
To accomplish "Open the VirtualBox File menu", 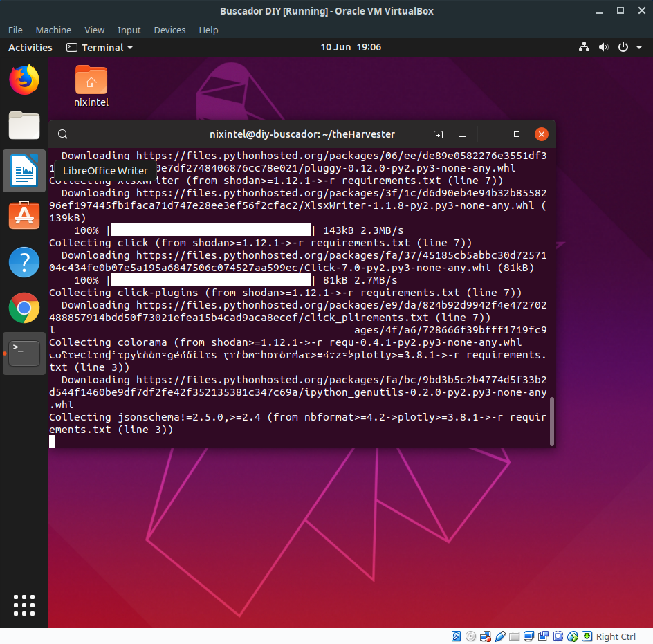I will pyautogui.click(x=15, y=30).
